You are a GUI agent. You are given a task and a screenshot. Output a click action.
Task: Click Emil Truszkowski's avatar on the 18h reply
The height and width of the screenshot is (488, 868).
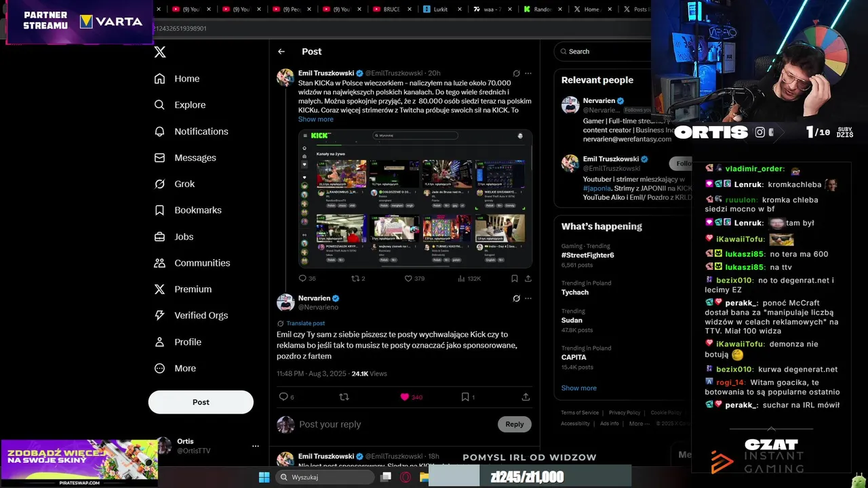pyautogui.click(x=285, y=459)
